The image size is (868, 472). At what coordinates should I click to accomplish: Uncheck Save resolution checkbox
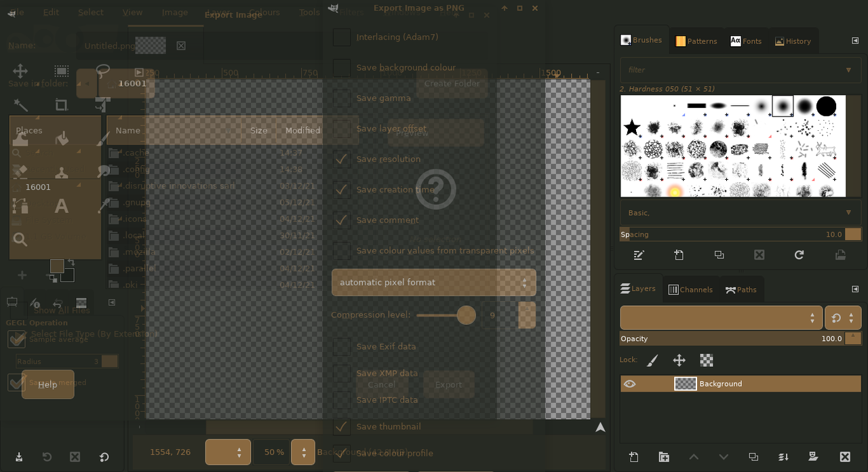[342, 159]
